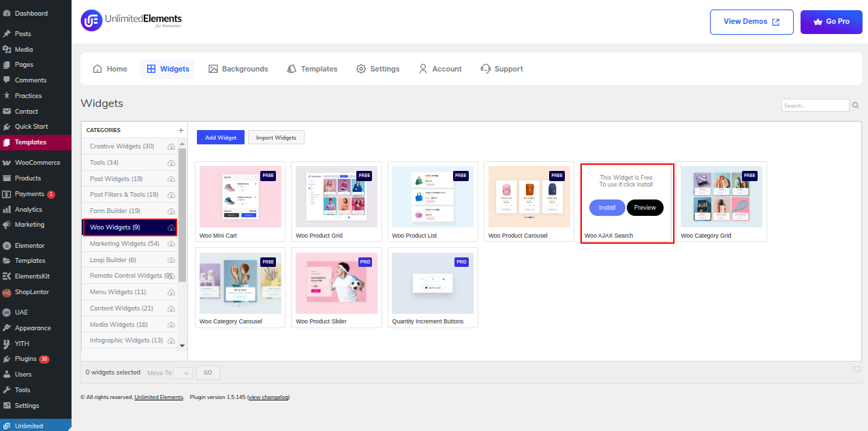Open the view changelog link in footer
This screenshot has width=868, height=431.
268,397
